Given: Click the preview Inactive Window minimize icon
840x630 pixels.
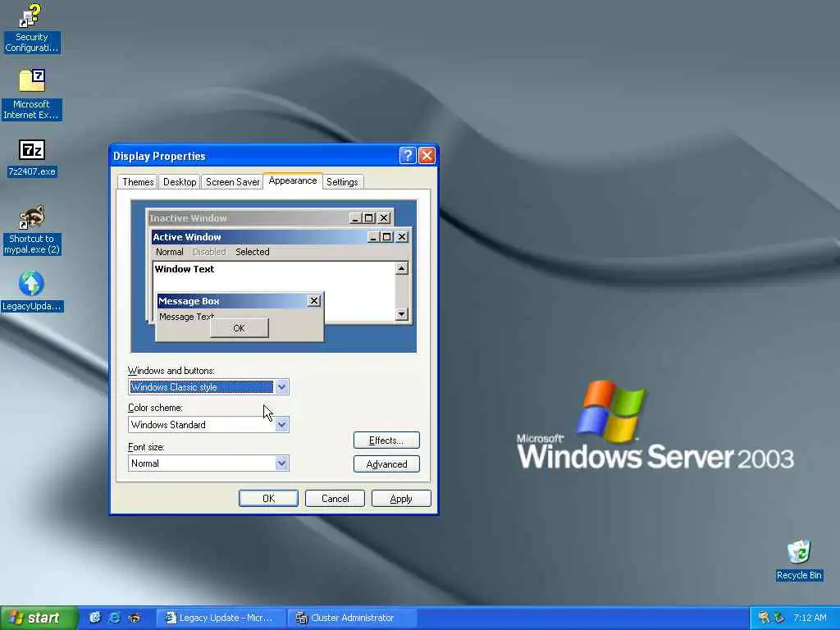Looking at the screenshot, I should (355, 218).
